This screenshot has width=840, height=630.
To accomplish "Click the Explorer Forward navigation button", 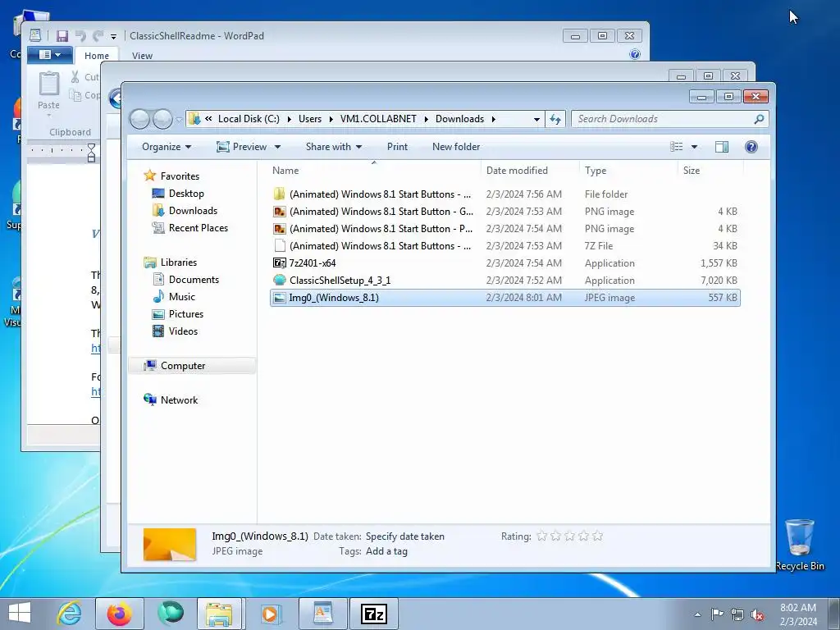I will pyautogui.click(x=162, y=119).
